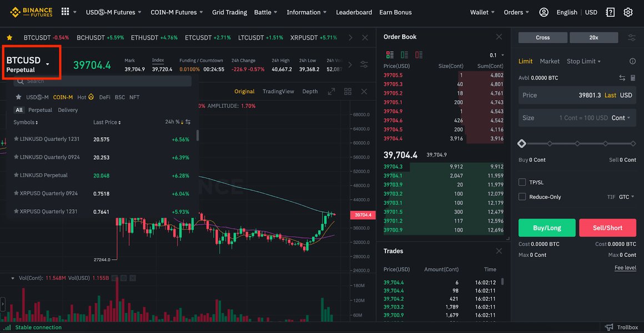Open the Leaderboard page
Image resolution: width=644 pixels, height=333 pixels.
(x=354, y=12)
